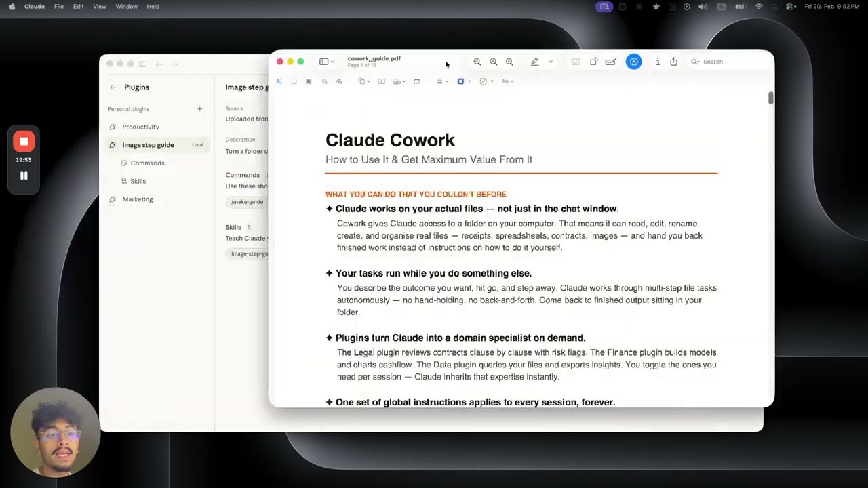Viewport: 868px width, 488px height.
Task: Click the date and time in menu bar
Action: [x=832, y=7]
